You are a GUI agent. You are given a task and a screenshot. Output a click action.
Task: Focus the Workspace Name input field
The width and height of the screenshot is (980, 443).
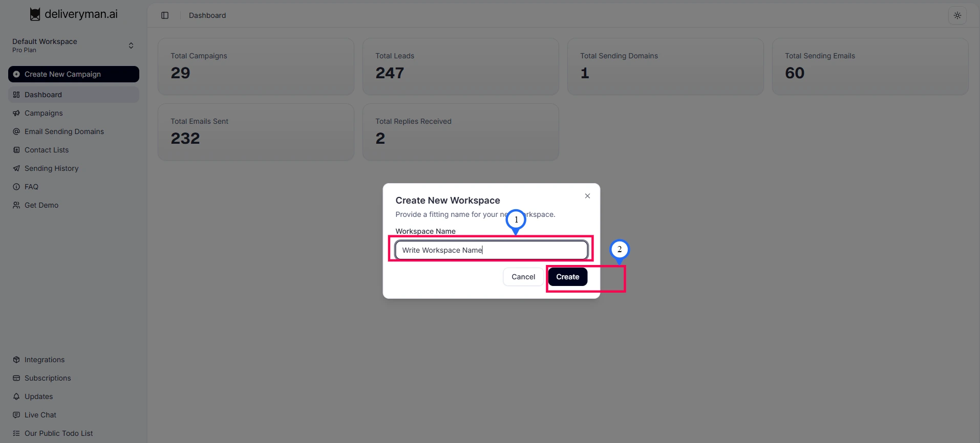click(491, 250)
